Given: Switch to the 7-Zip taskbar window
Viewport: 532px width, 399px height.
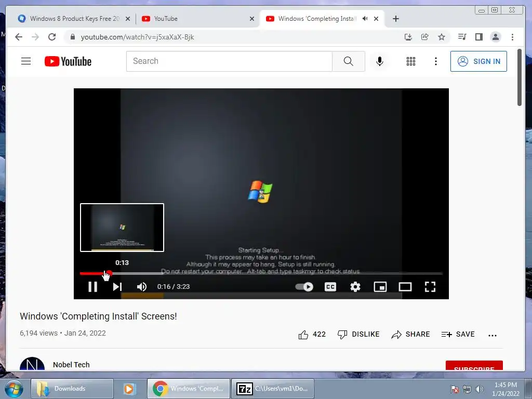Looking at the screenshot, I should [272, 389].
